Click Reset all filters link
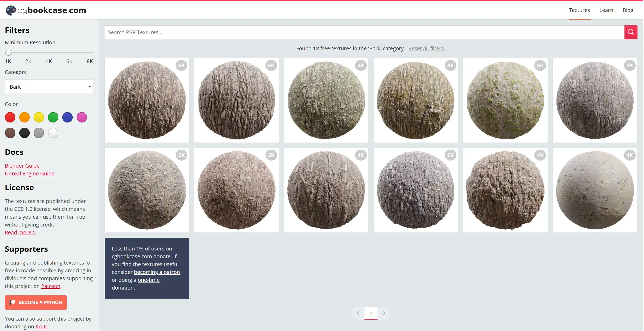 point(426,48)
